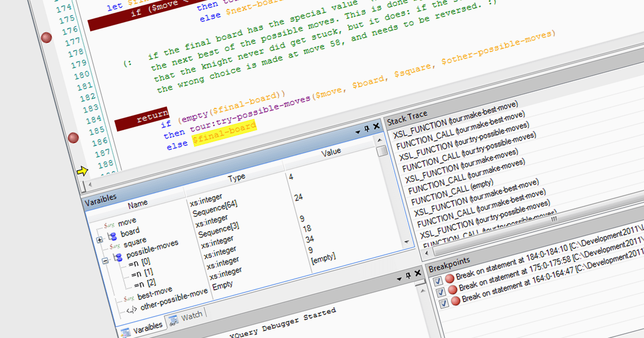Click the yellow current-execution arrow in gutter
This screenshot has height=338, width=644.
pyautogui.click(x=82, y=171)
